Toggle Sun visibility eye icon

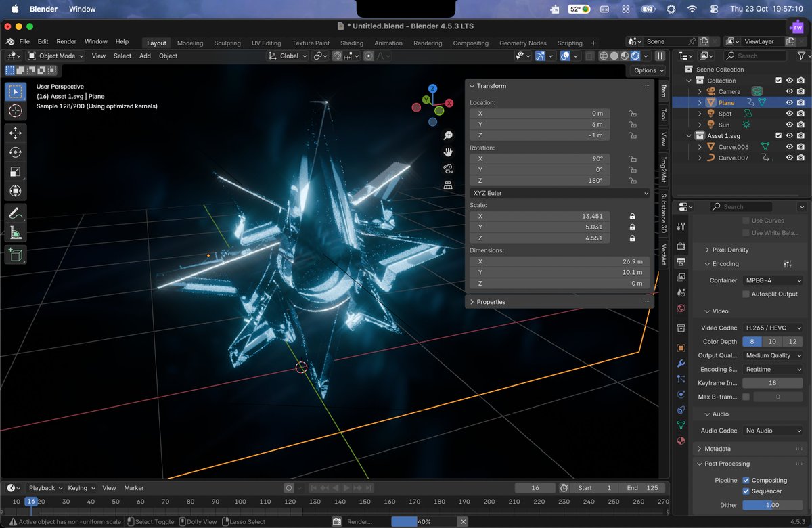point(789,125)
